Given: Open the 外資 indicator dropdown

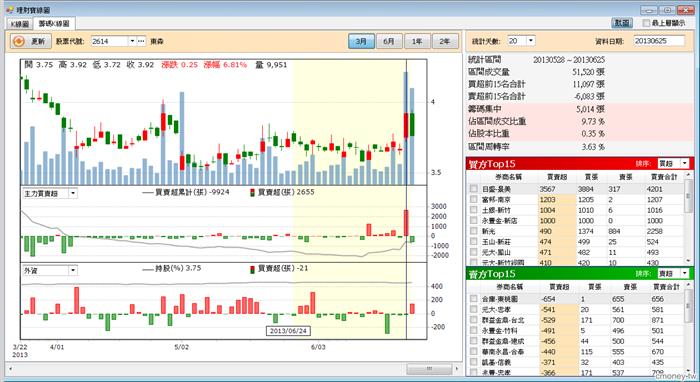Looking at the screenshot, I should pos(73,270).
